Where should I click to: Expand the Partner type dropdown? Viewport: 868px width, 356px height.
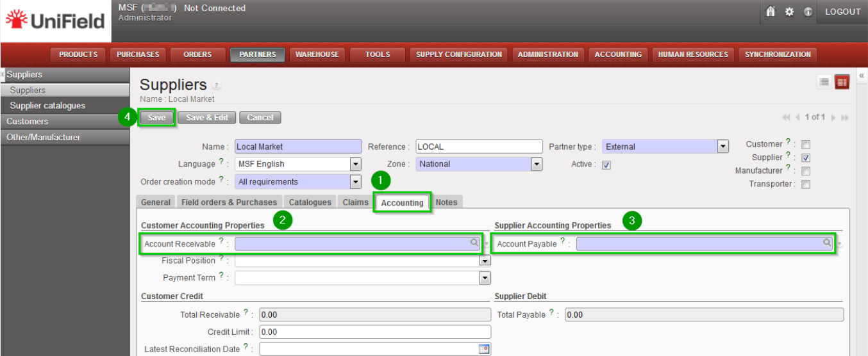click(722, 147)
